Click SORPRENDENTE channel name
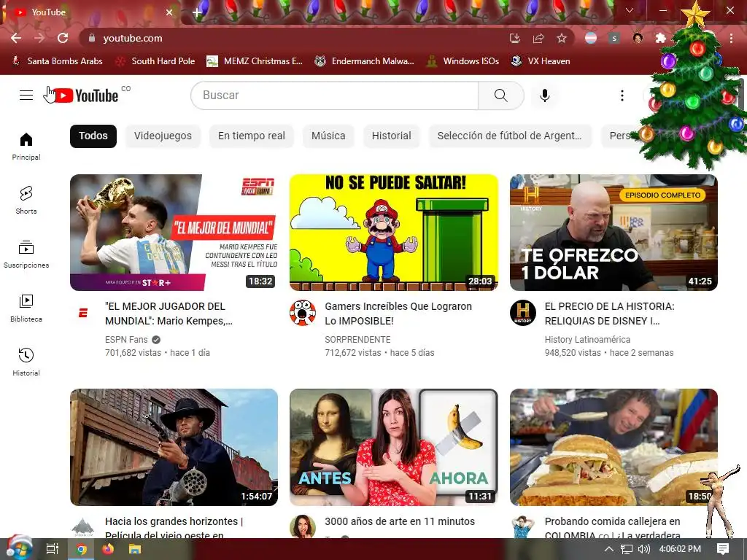 pos(357,340)
